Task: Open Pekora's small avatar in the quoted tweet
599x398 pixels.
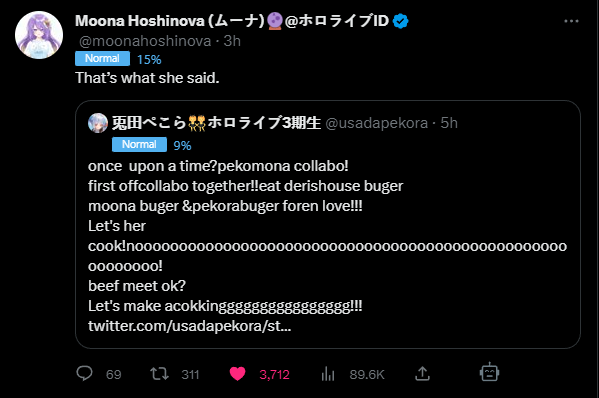Action: pos(98,123)
